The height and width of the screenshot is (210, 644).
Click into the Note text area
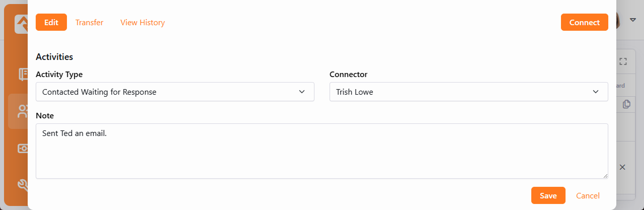pyautogui.click(x=321, y=151)
